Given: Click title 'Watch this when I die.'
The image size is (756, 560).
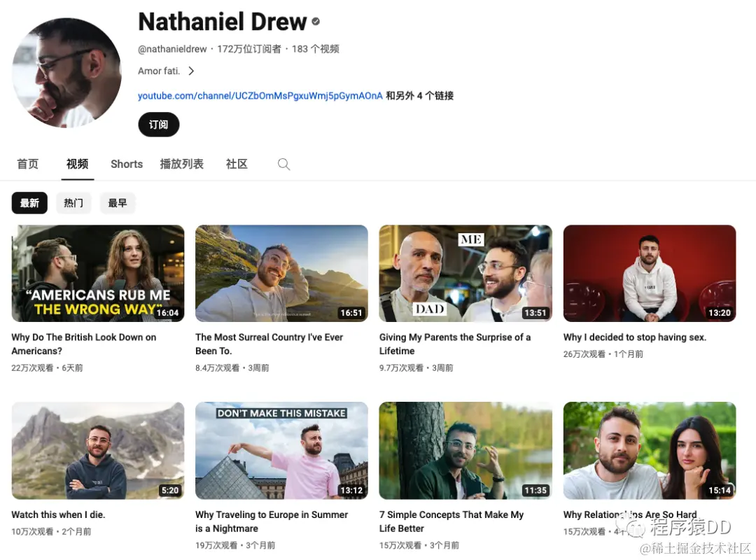Looking at the screenshot, I should [x=58, y=514].
